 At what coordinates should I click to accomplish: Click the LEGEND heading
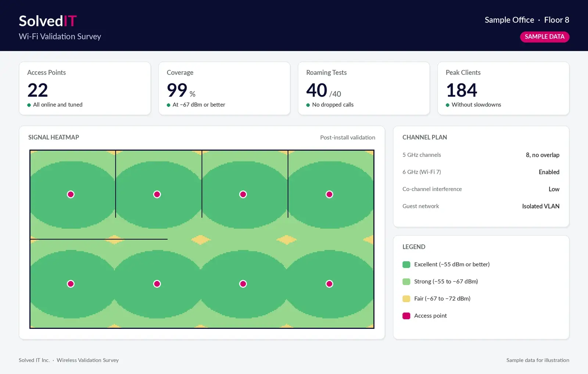[414, 247]
